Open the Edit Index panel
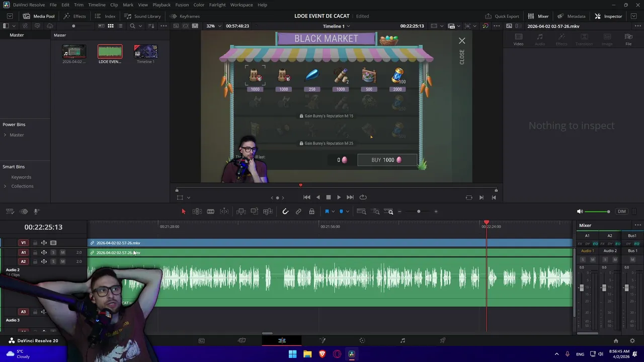Image resolution: width=644 pixels, height=362 pixels. point(105,16)
